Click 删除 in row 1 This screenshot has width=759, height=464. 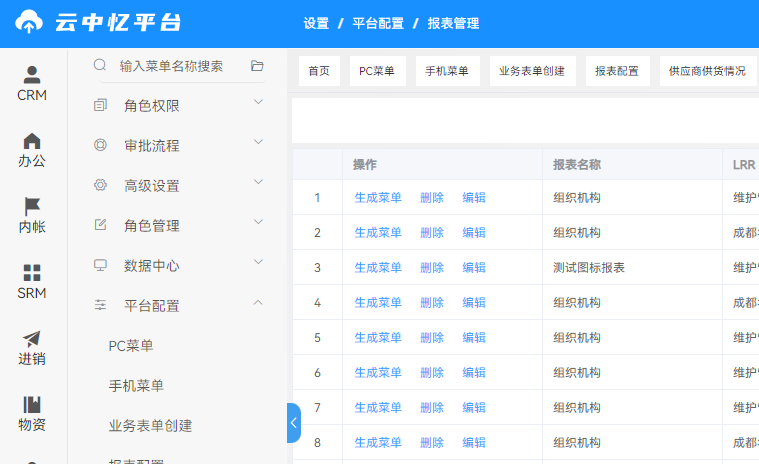[x=432, y=197]
